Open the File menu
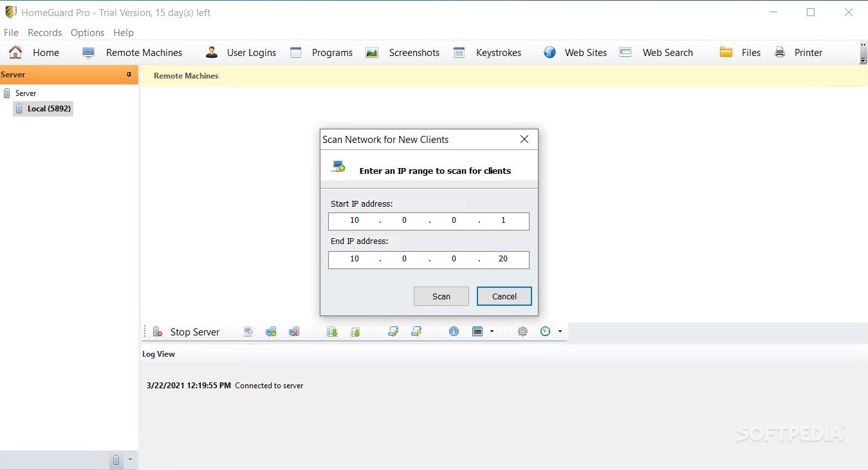 pyautogui.click(x=11, y=32)
